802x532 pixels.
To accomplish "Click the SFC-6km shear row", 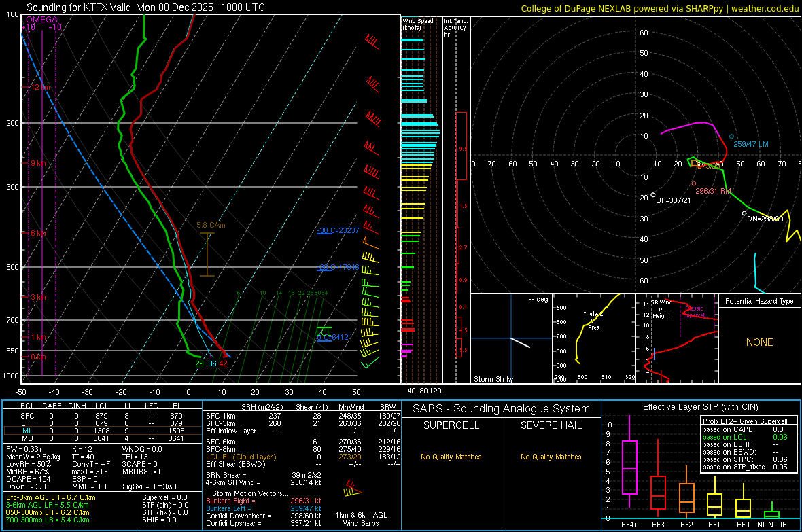I will click(303, 442).
